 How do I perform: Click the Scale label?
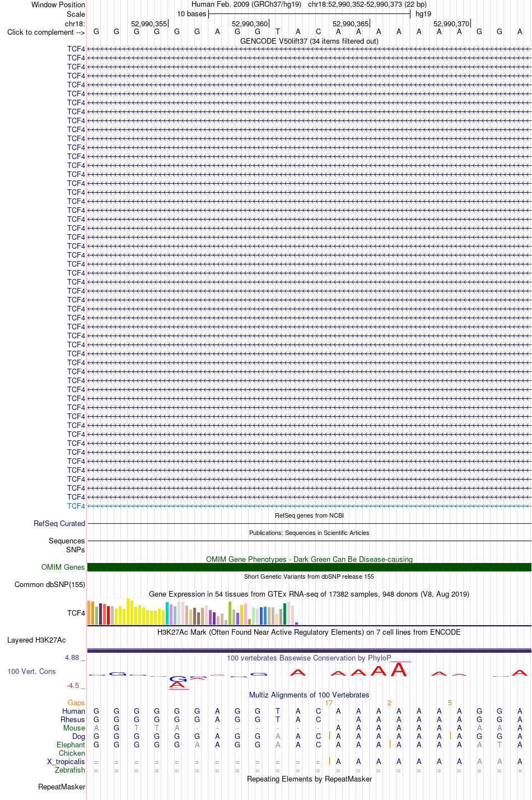click(76, 14)
